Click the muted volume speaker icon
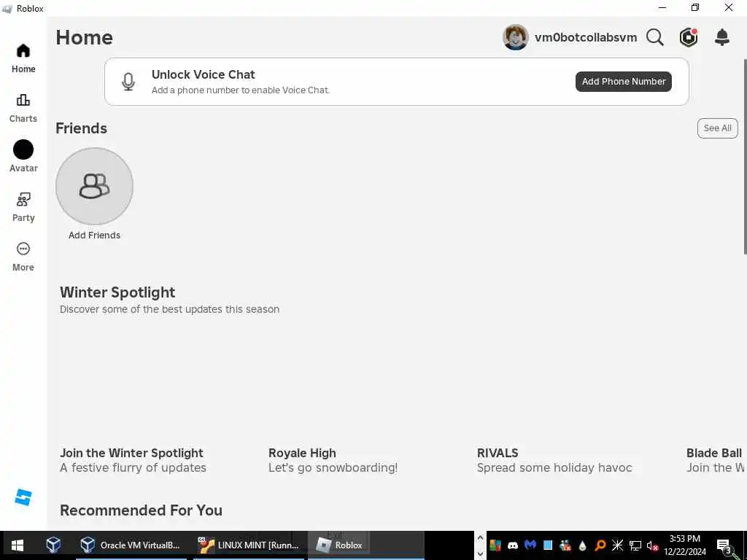The height and width of the screenshot is (560, 747). point(652,545)
